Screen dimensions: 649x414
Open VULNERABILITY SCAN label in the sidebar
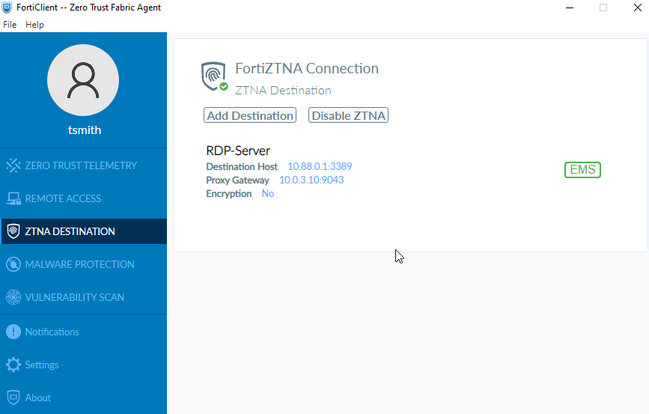tap(75, 297)
